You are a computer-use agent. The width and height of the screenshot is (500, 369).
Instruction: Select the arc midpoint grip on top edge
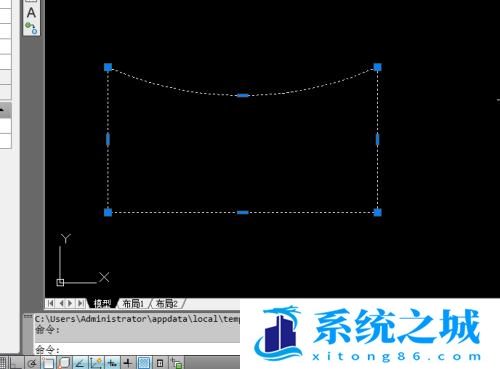click(243, 96)
